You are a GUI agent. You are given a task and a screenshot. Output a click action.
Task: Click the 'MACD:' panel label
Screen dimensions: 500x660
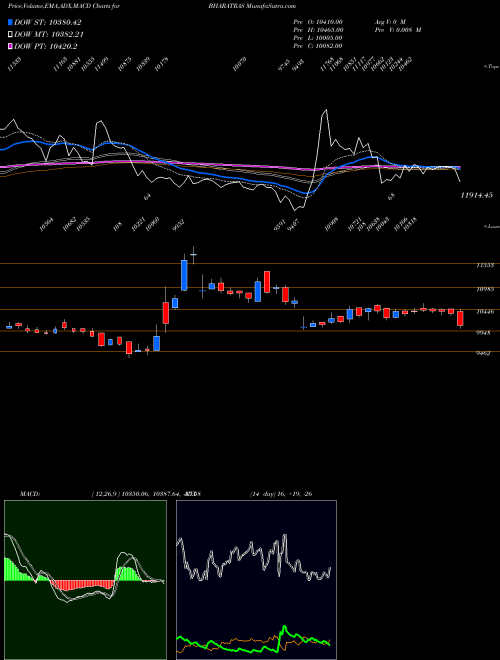tap(29, 494)
